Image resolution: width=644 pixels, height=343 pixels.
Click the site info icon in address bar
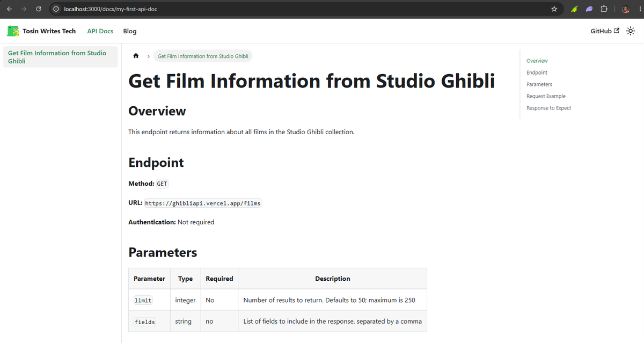coord(56,9)
